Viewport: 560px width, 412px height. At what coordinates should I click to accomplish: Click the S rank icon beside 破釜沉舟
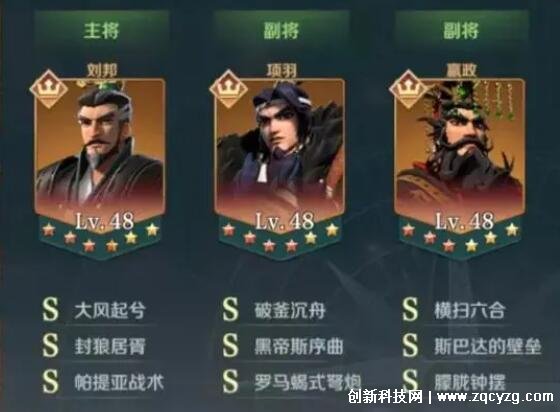[230, 310]
